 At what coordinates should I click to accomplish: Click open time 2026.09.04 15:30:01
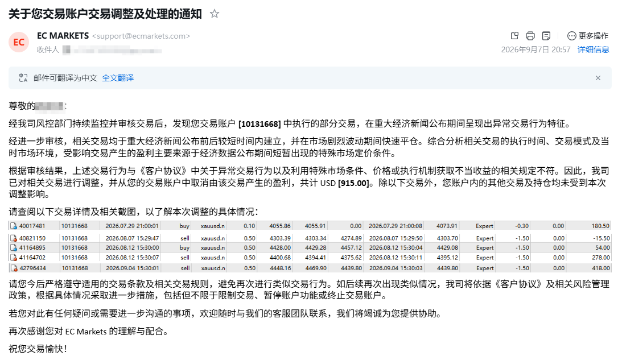(132, 268)
